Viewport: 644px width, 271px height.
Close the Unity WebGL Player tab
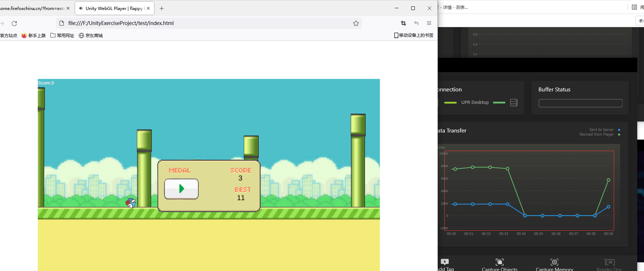tap(148, 8)
